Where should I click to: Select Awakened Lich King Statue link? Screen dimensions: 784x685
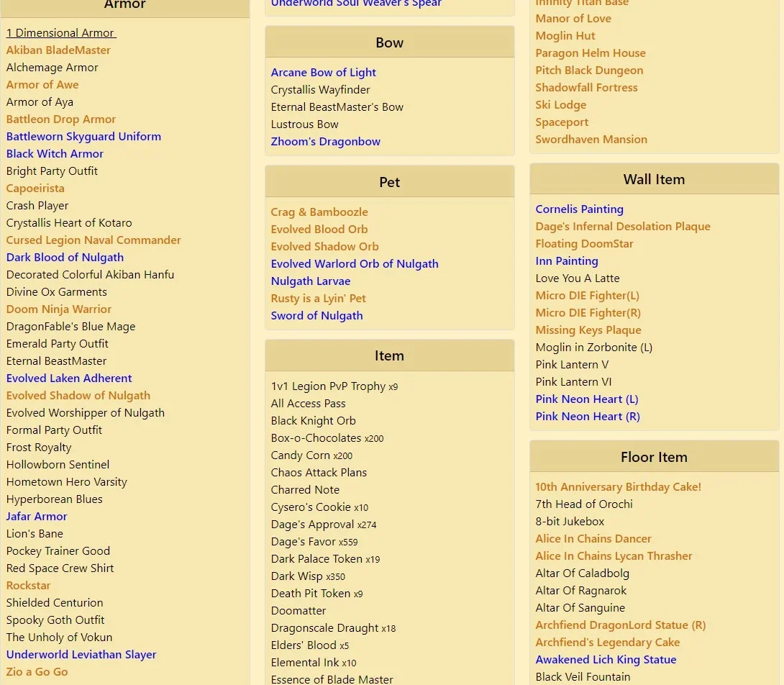coord(606,660)
